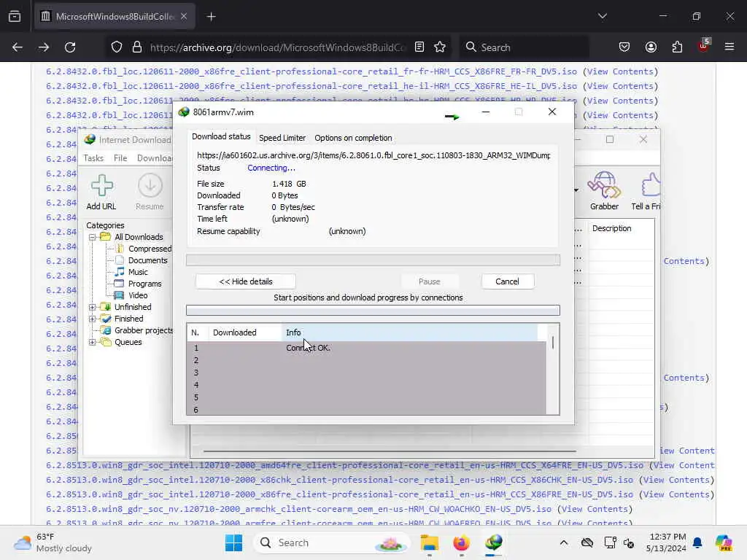Select the Compressed category
Viewport: 747px width, 560px height.
point(150,249)
